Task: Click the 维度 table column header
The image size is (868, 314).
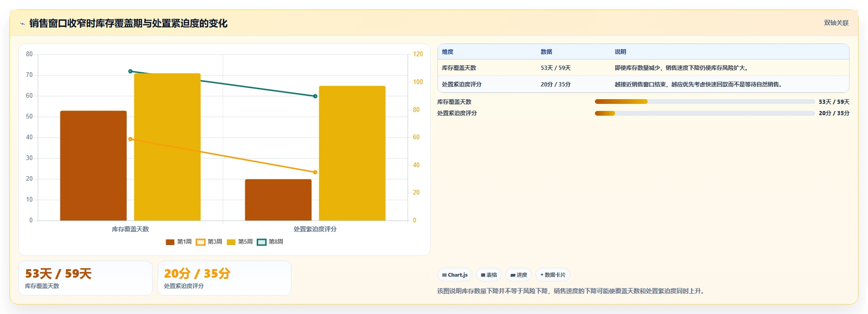Action: coord(448,52)
